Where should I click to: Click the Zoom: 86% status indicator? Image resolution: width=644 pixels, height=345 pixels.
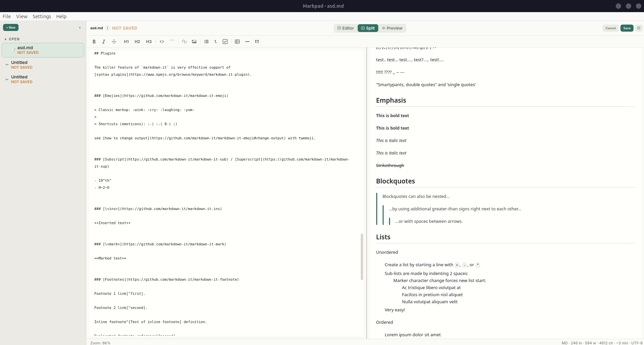[x=100, y=343]
